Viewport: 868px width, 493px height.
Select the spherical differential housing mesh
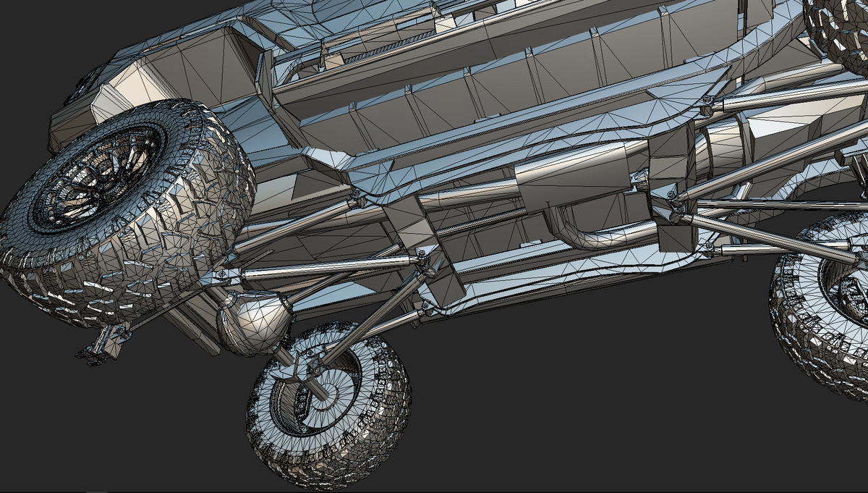pyautogui.click(x=253, y=324)
